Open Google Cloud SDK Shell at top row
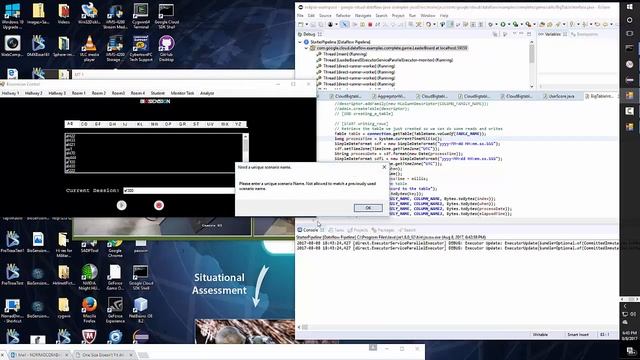Screen dimensions: 640x360 point(166,16)
